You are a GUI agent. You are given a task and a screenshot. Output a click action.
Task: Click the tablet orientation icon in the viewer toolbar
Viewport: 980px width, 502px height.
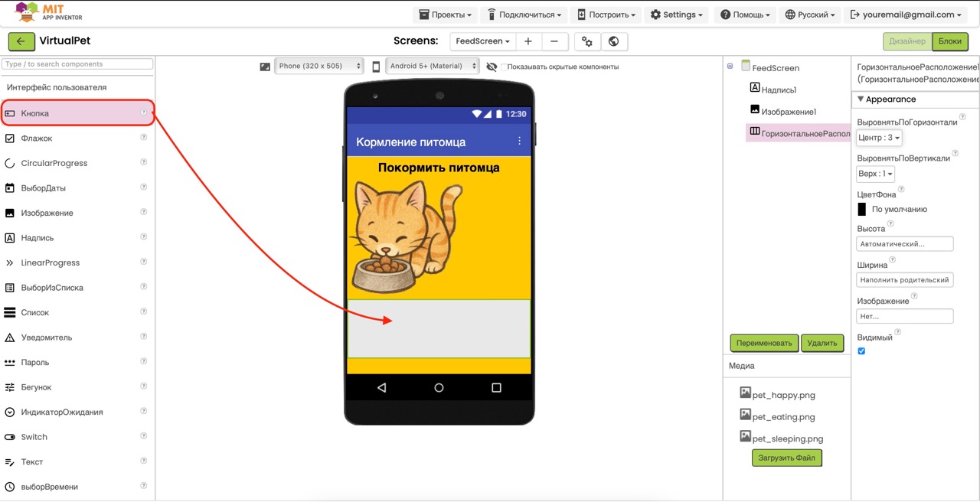265,67
